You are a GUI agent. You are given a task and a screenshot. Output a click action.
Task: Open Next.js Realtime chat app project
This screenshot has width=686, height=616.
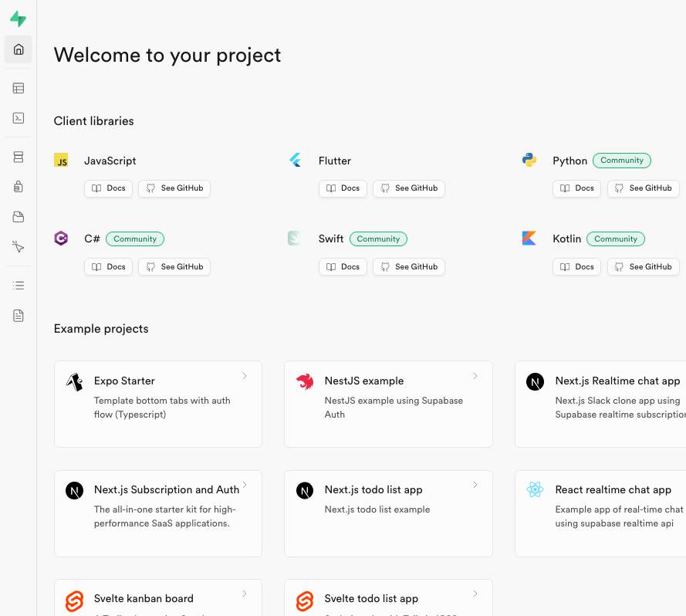pyautogui.click(x=600, y=404)
